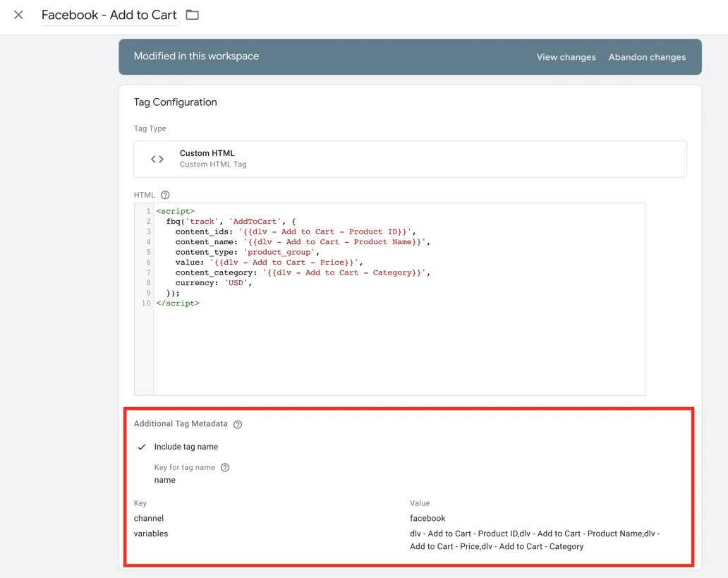
Task: Click the opening <script> line in the editor
Action: tap(176, 211)
